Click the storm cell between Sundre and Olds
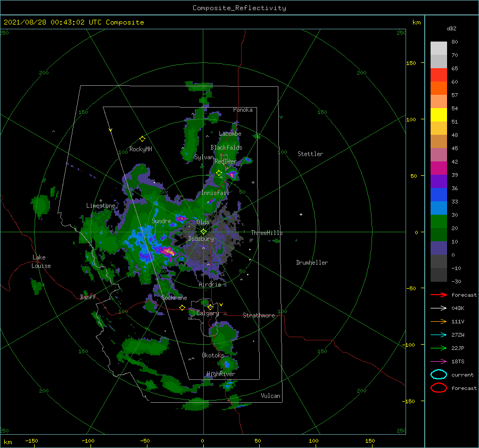Image resolution: width=479 pixels, height=448 pixels. 181,218
